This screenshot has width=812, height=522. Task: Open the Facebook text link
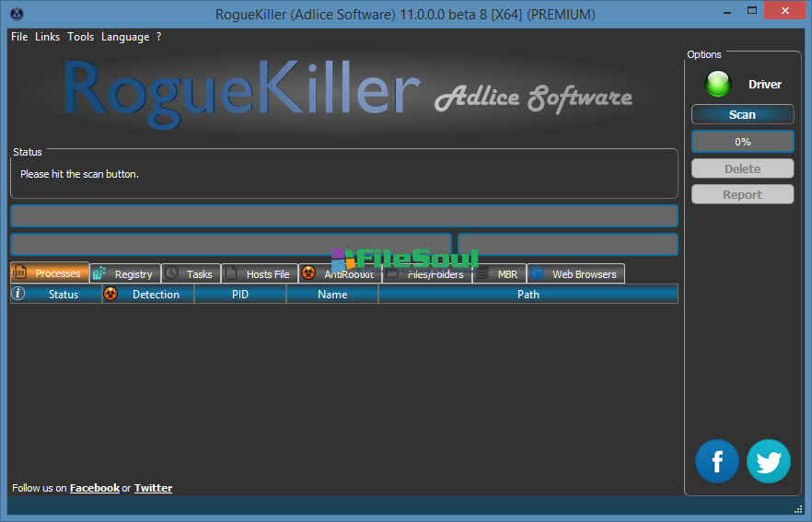(x=95, y=488)
